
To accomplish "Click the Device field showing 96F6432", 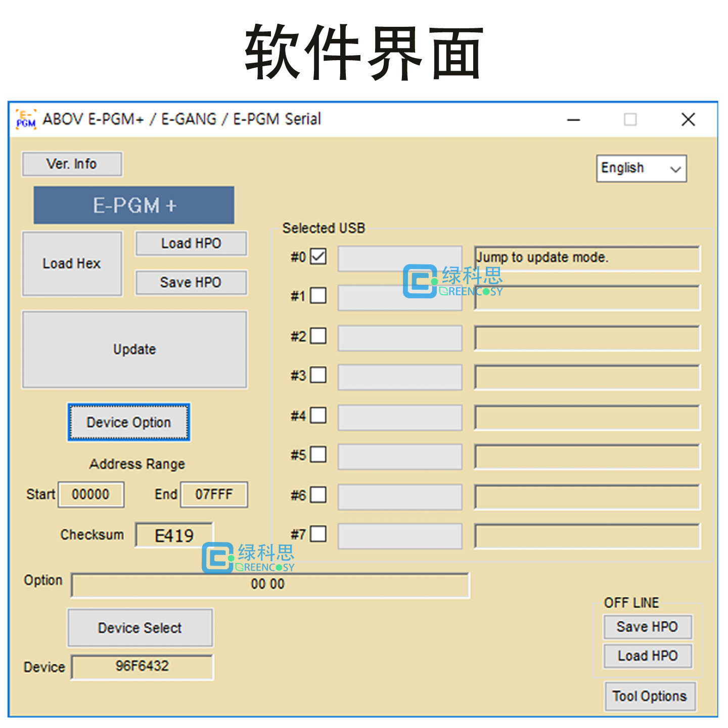I will [143, 667].
